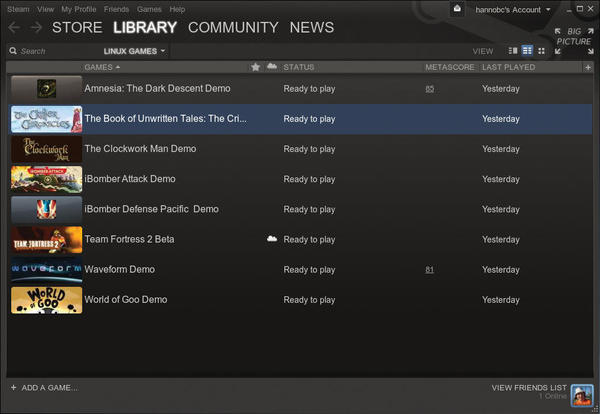Select The Book of Unwritten Tales title
This screenshot has height=414, width=600.
165,119
